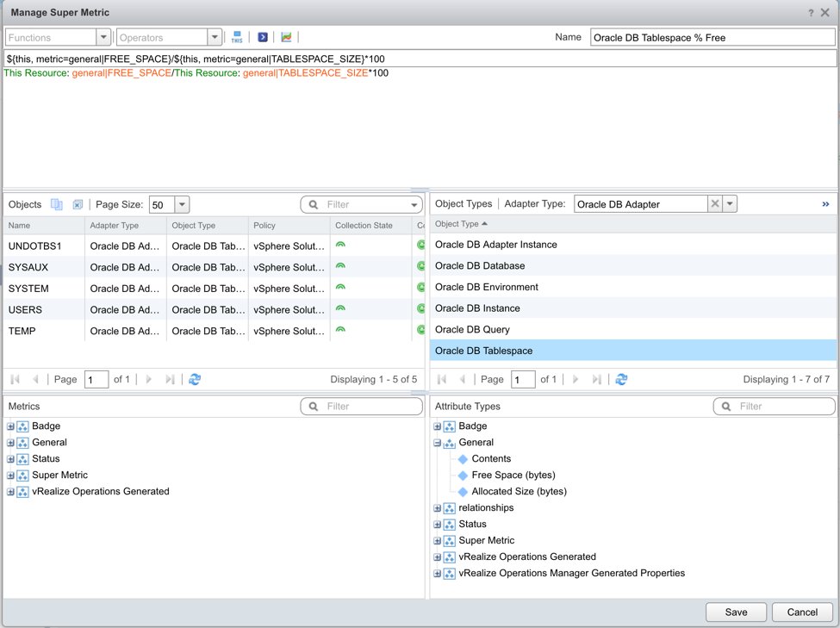
Task: Go to last page in Object Types pager
Action: tap(597, 379)
